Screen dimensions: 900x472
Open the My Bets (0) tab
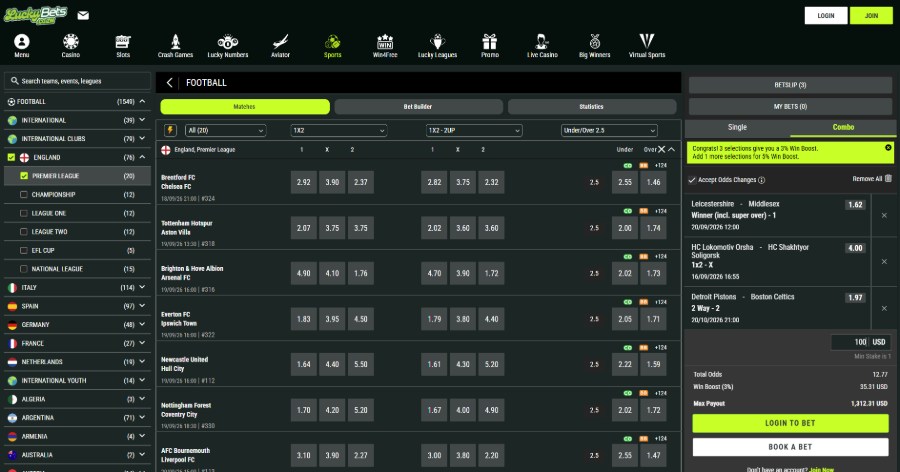(790, 106)
